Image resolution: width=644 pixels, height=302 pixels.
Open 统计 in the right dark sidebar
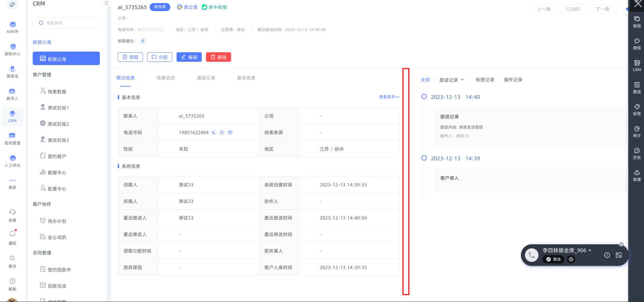pyautogui.click(x=637, y=131)
